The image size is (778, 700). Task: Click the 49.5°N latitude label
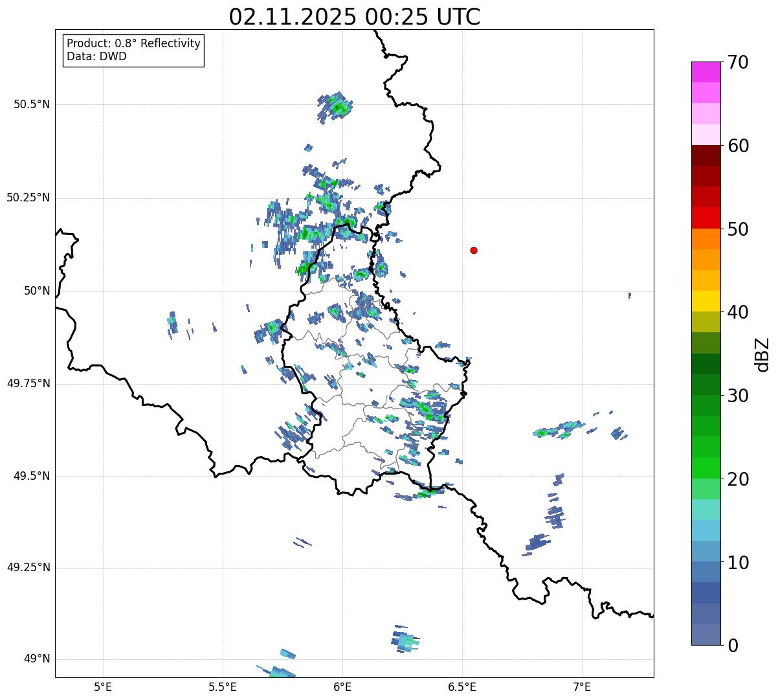click(32, 476)
